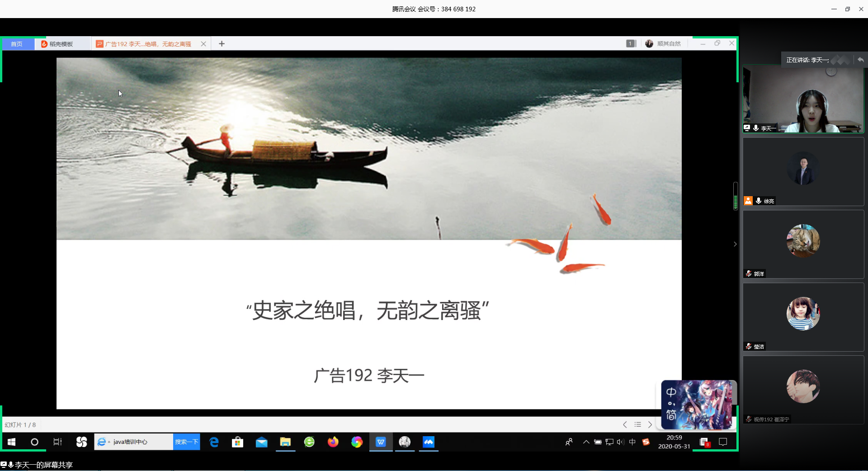The height and width of the screenshot is (471, 868).
Task: Open Firefox from the taskbar
Action: pyautogui.click(x=333, y=442)
